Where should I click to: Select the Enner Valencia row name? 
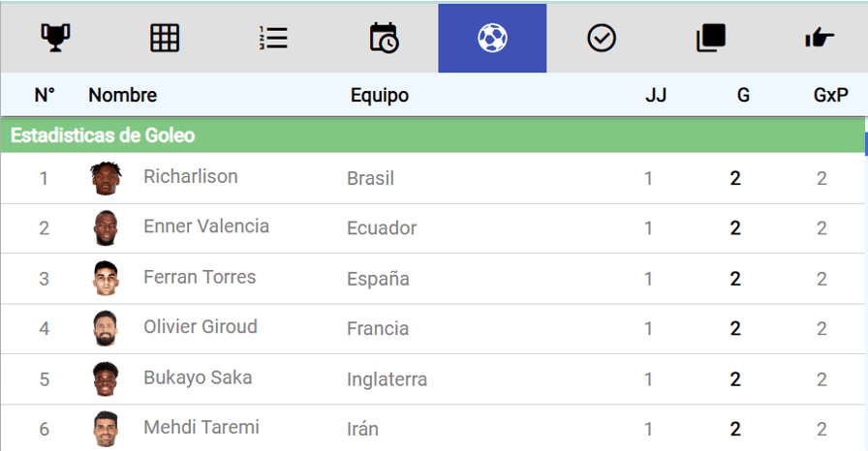(206, 226)
